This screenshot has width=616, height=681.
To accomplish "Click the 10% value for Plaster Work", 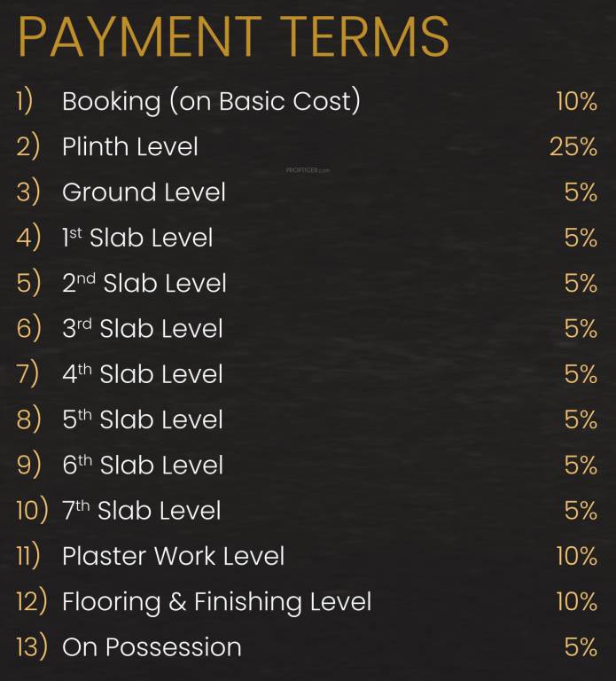I will click(x=576, y=556).
